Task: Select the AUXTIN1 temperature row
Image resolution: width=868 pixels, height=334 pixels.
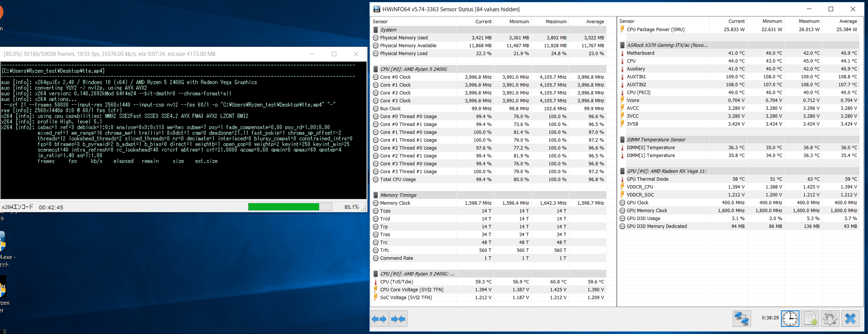Action: click(738, 76)
